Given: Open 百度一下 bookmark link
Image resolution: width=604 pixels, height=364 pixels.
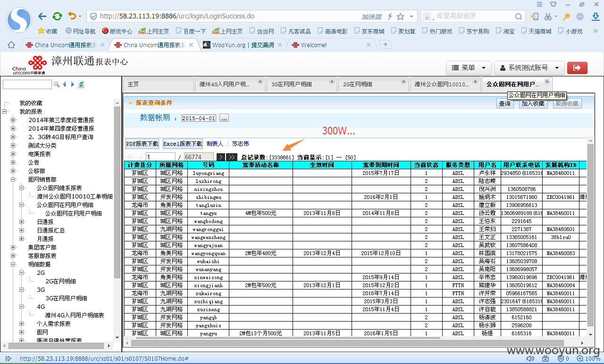Looking at the screenshot, I should point(191,31).
